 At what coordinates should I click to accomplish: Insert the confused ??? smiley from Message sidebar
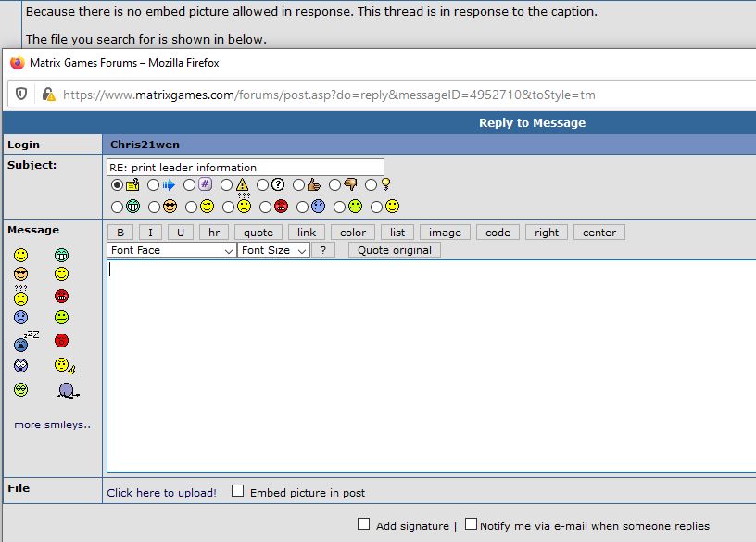pos(20,296)
